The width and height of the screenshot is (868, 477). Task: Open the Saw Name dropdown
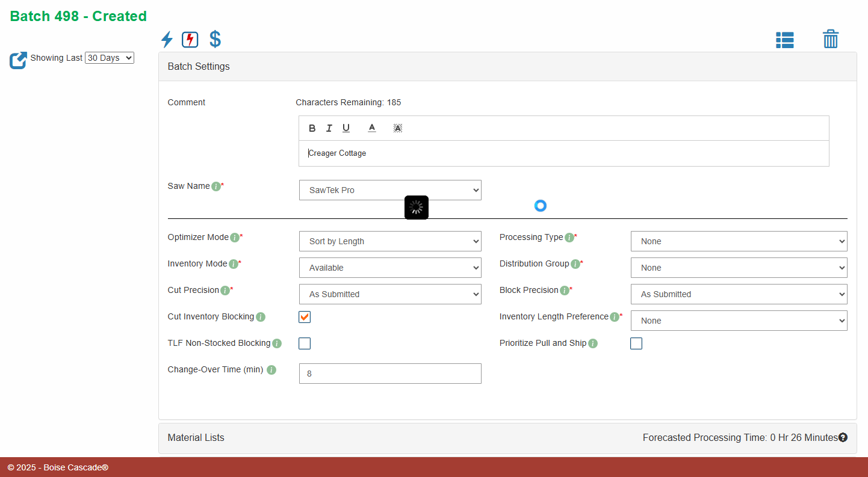[x=390, y=190]
